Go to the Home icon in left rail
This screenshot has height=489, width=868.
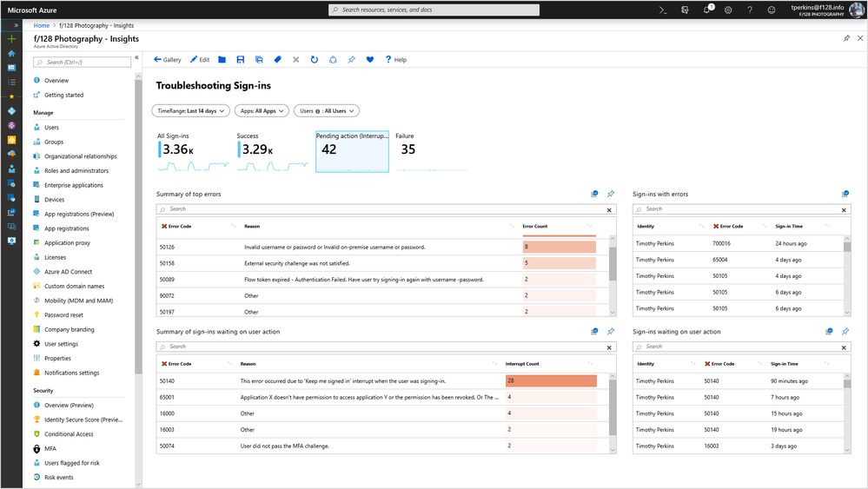[11, 53]
